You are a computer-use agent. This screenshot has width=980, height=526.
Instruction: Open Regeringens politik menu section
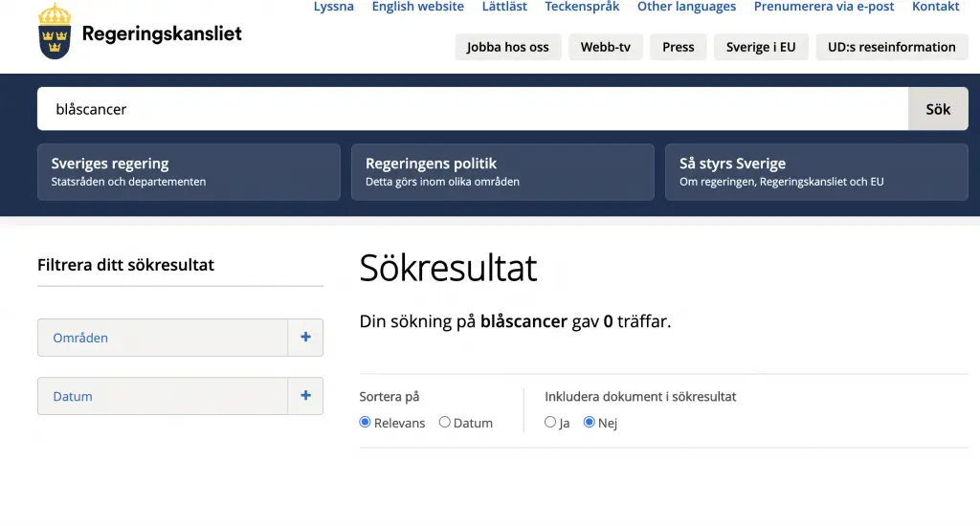click(x=502, y=172)
